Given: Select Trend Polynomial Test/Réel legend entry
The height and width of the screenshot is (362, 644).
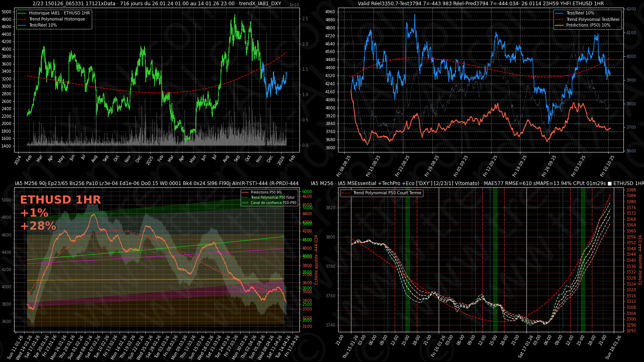Looking at the screenshot, I should click(592, 19).
